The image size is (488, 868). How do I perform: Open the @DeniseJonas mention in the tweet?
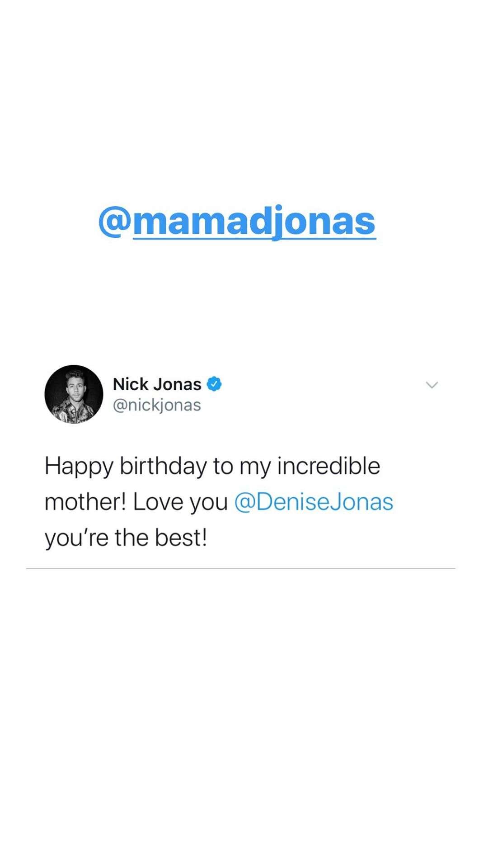coord(314,502)
